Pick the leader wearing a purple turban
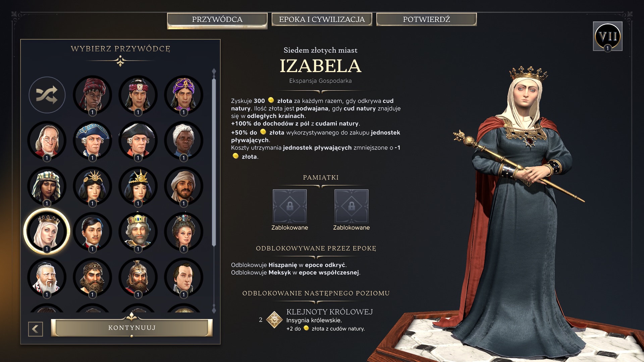 [183, 95]
